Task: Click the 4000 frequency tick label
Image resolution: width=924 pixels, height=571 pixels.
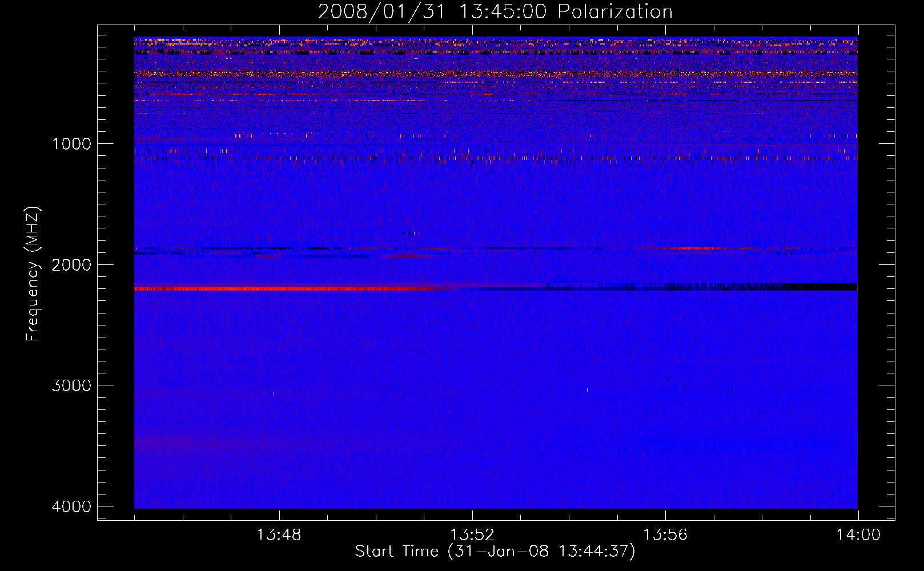Action: (71, 506)
